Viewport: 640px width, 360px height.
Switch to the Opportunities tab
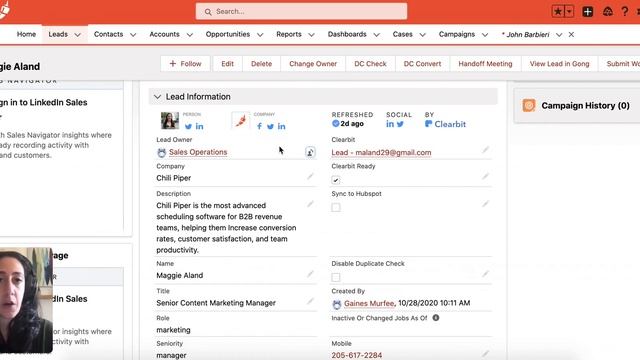228,34
